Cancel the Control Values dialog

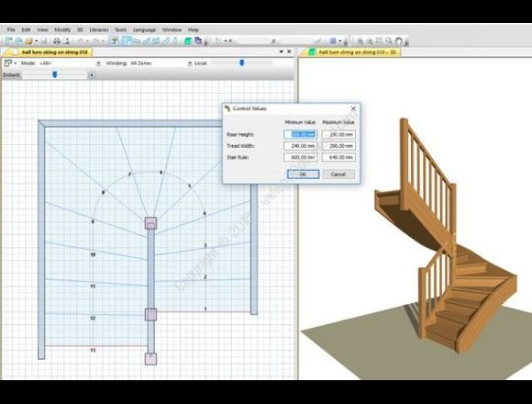point(338,174)
